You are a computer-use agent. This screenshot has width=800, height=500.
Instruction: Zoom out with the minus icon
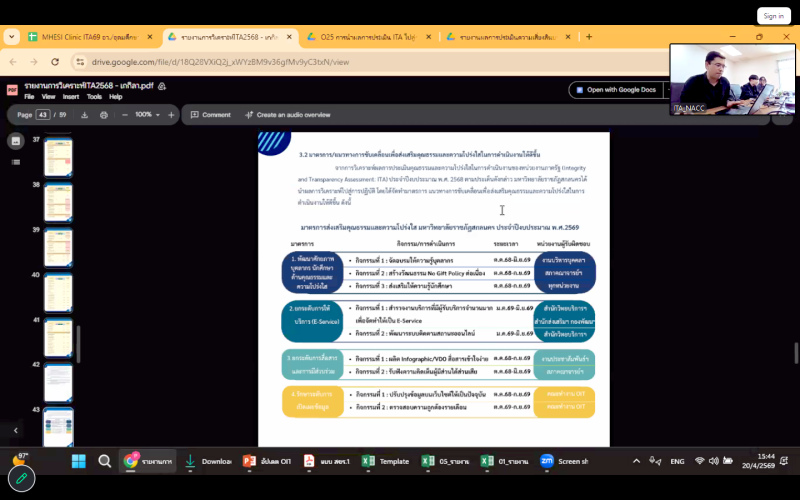click(x=125, y=115)
